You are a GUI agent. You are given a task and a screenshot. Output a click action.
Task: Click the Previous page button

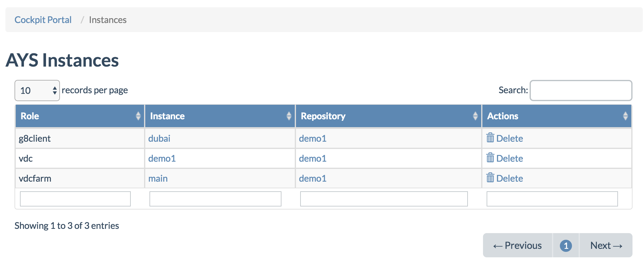pos(517,246)
